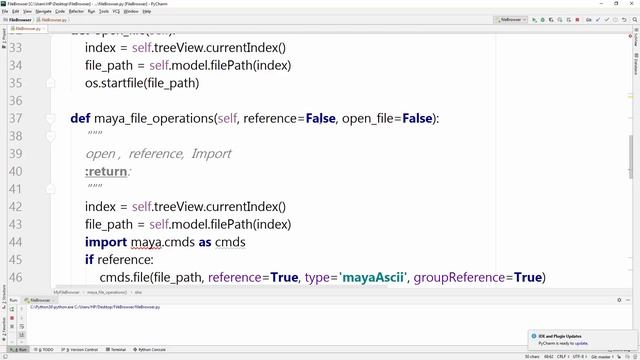Click the Rerun icon in the Run panel
Viewport: 640px width, 360px height.
[x=12, y=309]
